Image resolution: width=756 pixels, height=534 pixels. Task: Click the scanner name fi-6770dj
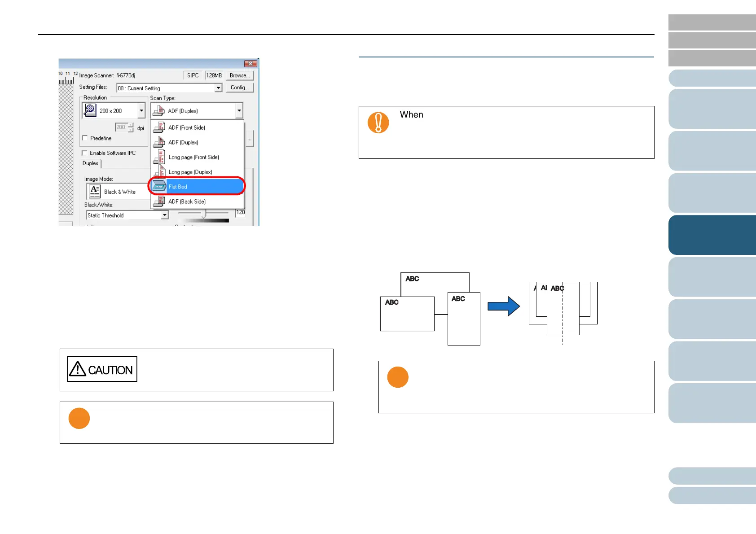126,75
